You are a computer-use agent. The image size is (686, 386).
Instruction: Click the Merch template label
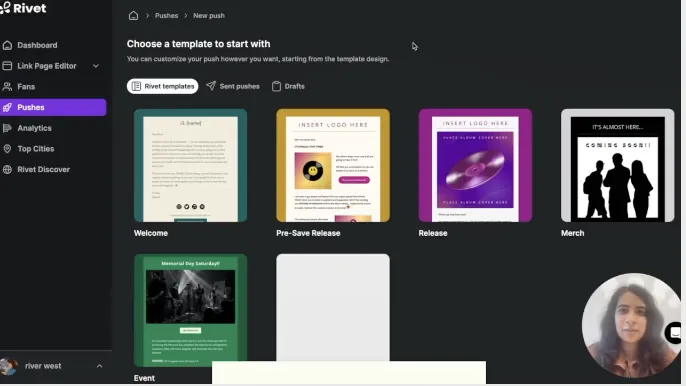(572, 233)
